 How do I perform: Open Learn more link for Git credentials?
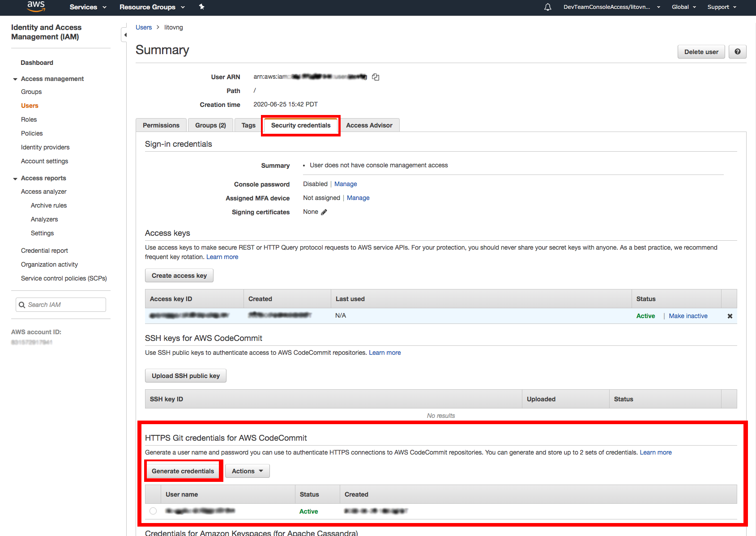click(x=656, y=452)
